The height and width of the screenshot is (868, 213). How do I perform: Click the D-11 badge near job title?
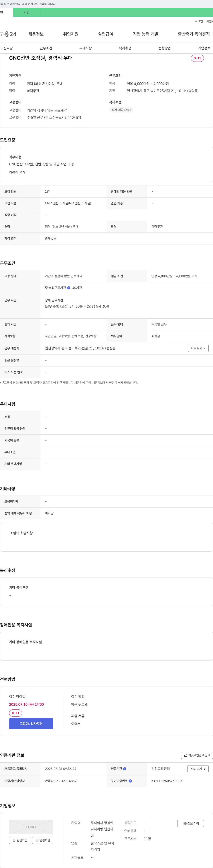tap(197, 58)
